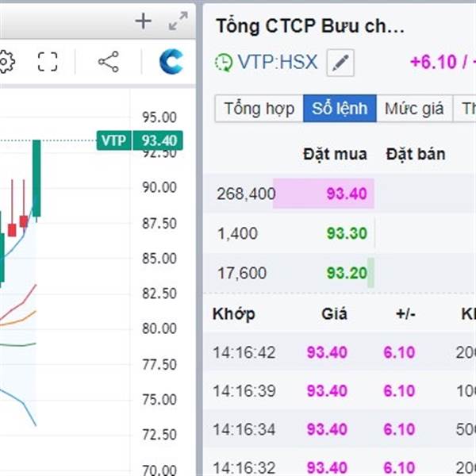Select bid price 93.20 in order book
Viewport: 476px width, 476px height.
click(x=347, y=273)
